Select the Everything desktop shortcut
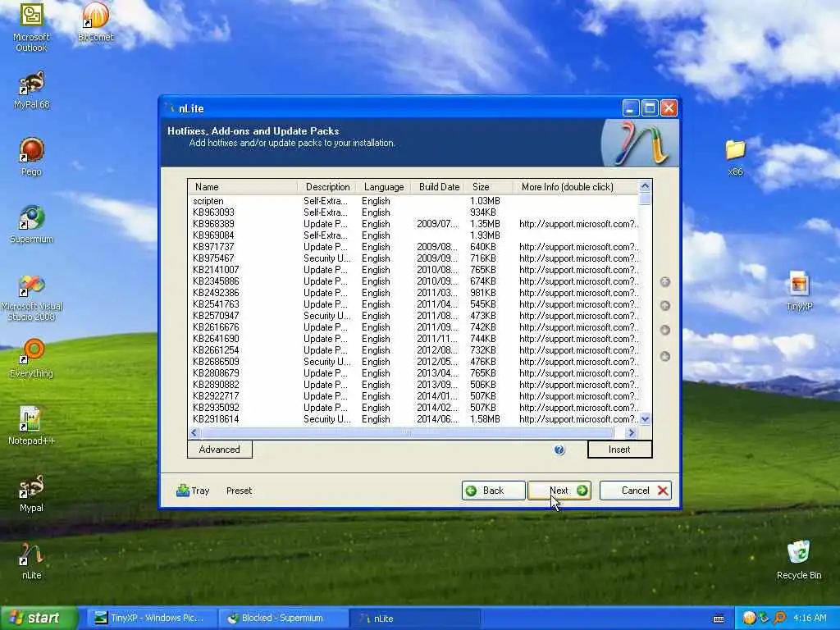The width and height of the screenshot is (840, 630). pos(32,358)
